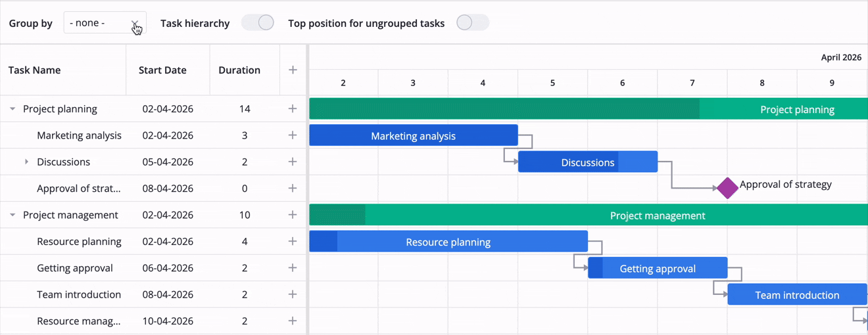Sort by Start Date column header
Image resolution: width=868 pixels, height=335 pixels.
point(168,70)
